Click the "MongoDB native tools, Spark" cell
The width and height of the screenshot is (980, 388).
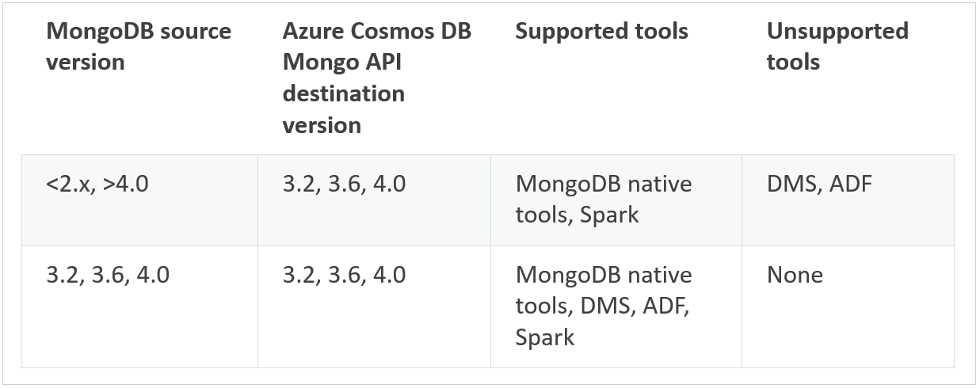(603, 200)
